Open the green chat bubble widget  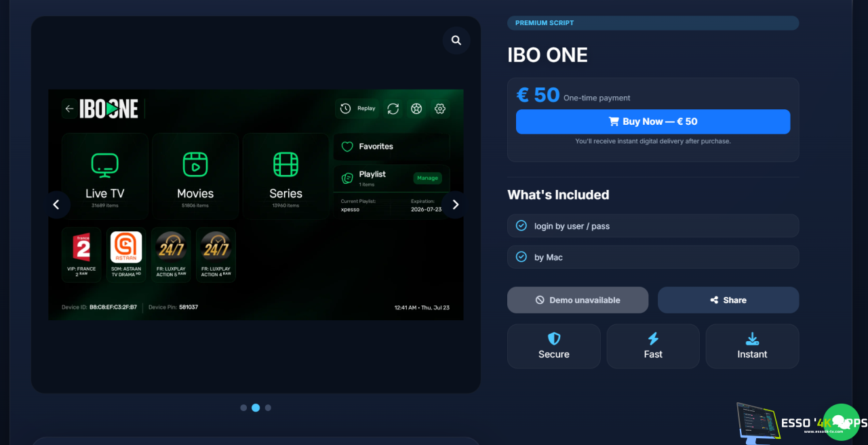click(841, 422)
